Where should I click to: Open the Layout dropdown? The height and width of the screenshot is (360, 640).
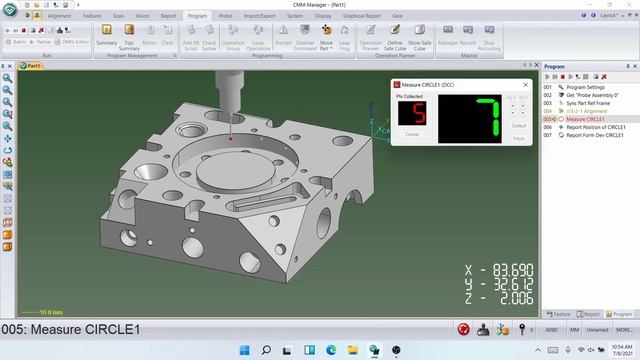(609, 15)
